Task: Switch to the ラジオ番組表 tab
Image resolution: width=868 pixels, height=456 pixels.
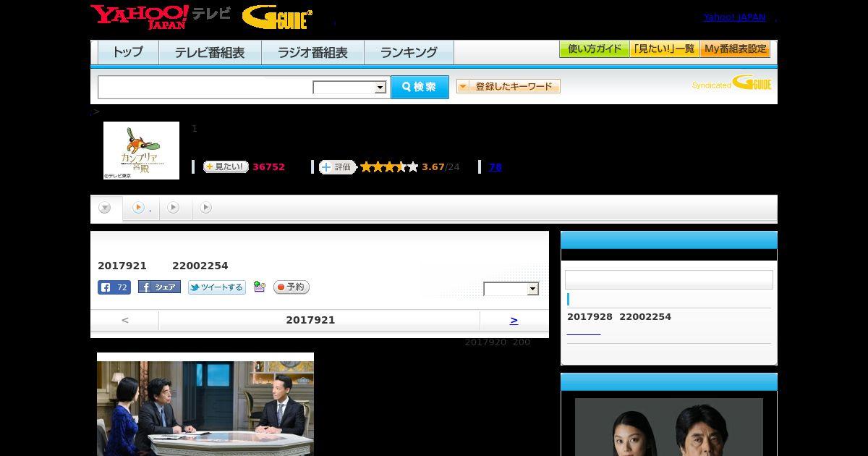Action: point(312,52)
